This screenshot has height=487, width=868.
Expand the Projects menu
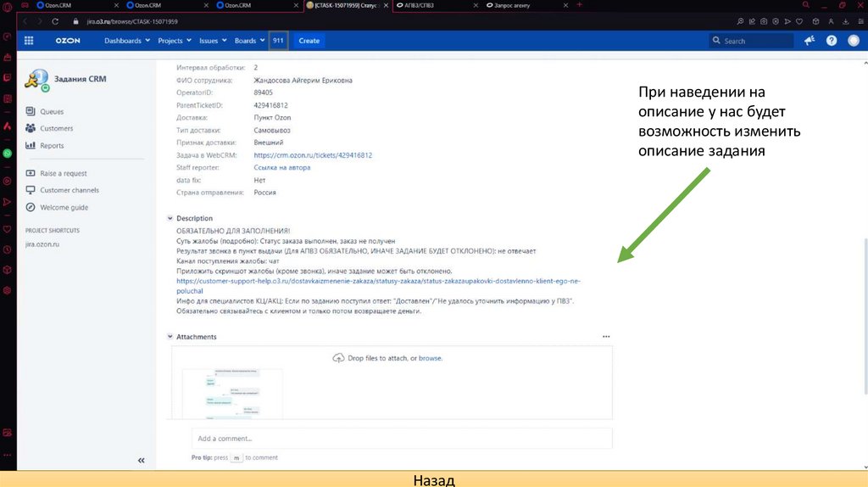175,41
